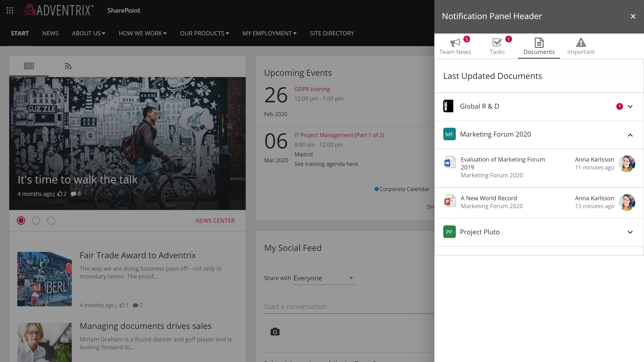Expand the Global R & D group
This screenshot has width=644, height=362.
(x=630, y=106)
